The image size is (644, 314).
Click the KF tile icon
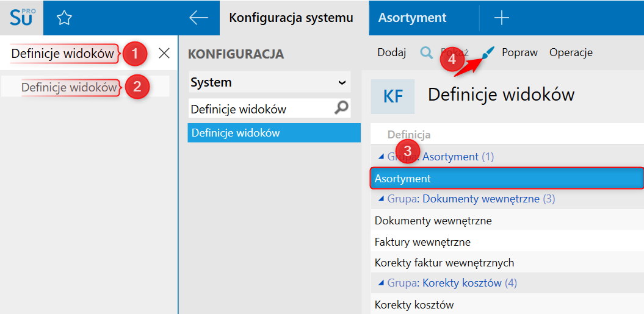tap(393, 96)
